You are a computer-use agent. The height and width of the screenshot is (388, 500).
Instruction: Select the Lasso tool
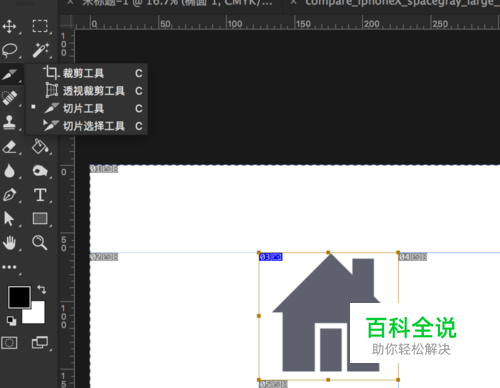pyautogui.click(x=9, y=50)
